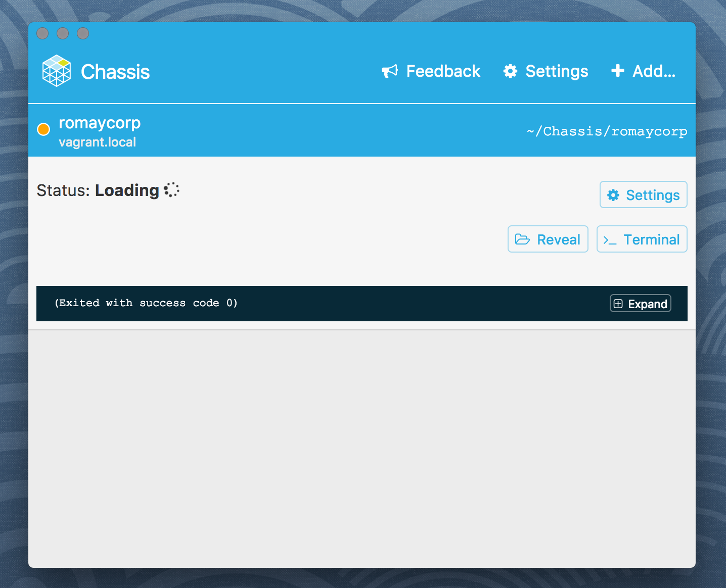Screen dimensions: 726x588
Task: Zoom the Chassis window to full size
Action: pyautogui.click(x=83, y=33)
